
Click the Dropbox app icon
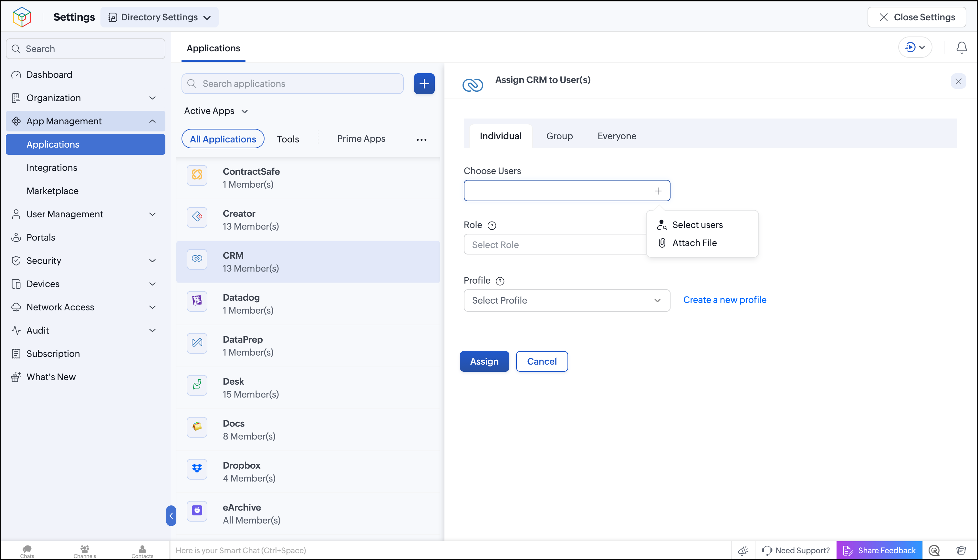point(197,469)
